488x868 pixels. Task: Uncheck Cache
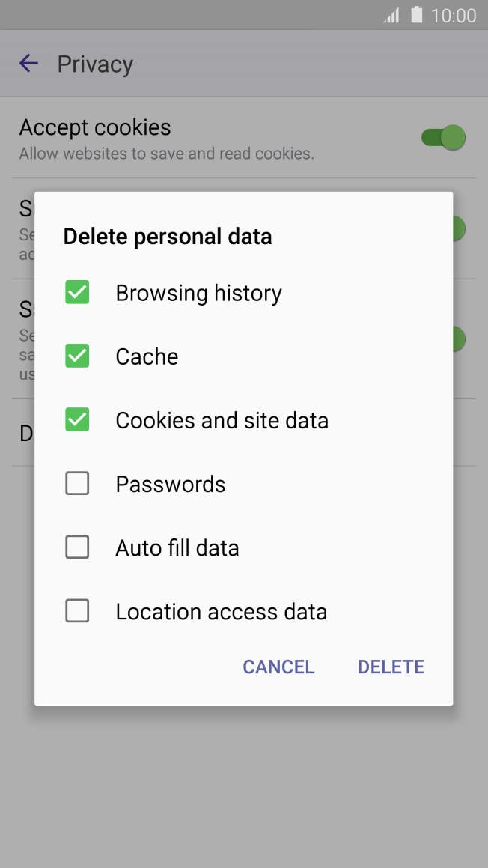(x=77, y=356)
